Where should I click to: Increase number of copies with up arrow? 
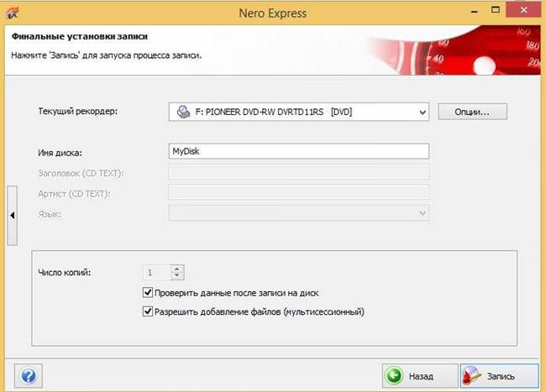click(x=177, y=269)
